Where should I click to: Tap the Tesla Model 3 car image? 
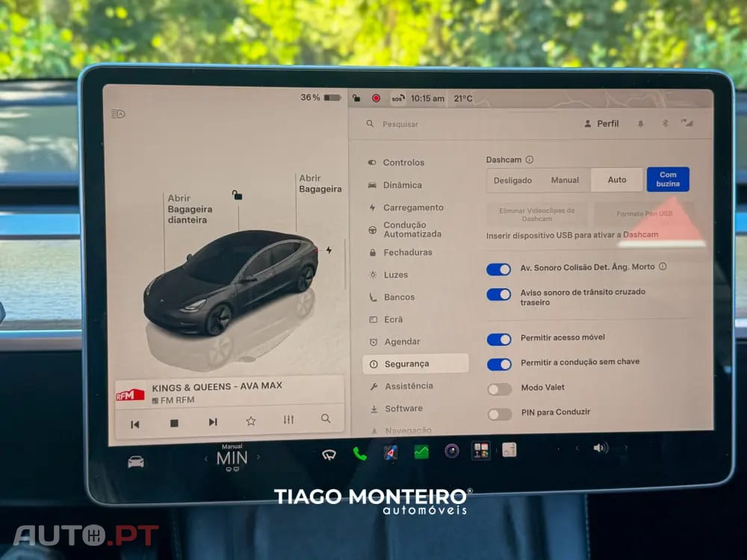tap(231, 282)
